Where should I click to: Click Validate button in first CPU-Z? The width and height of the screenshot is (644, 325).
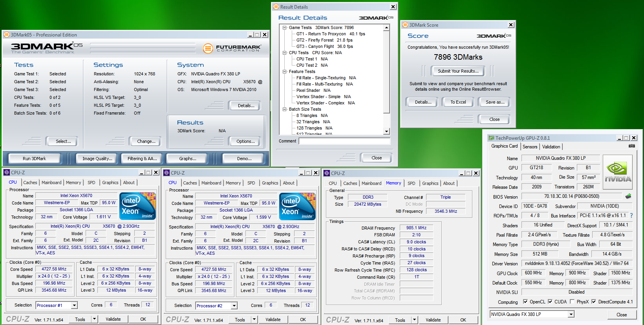[113, 319]
